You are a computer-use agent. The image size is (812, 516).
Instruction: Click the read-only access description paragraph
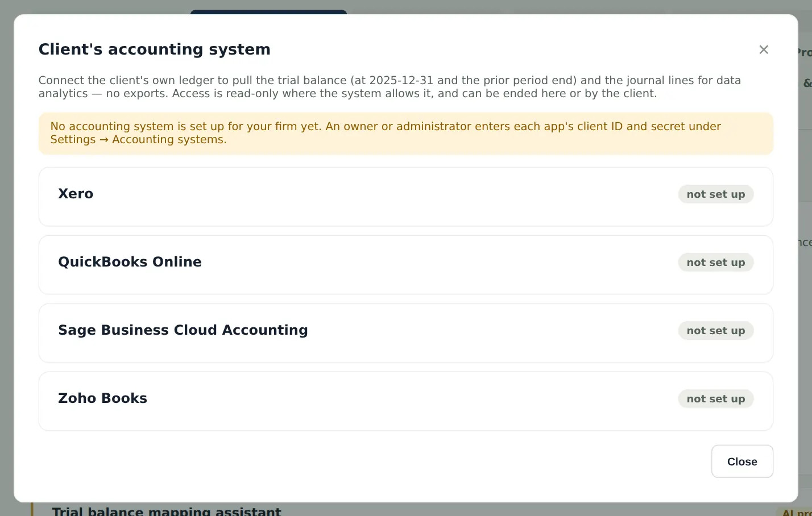tap(390, 87)
